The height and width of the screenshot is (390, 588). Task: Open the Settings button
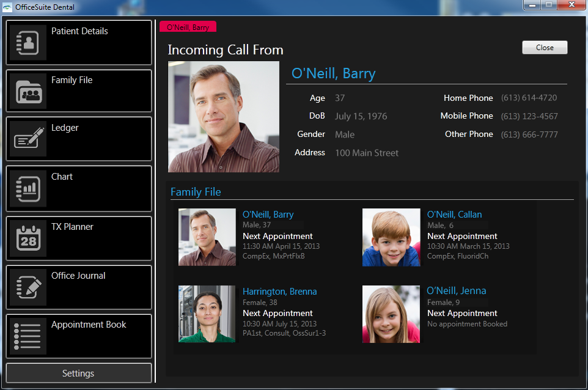coord(79,373)
